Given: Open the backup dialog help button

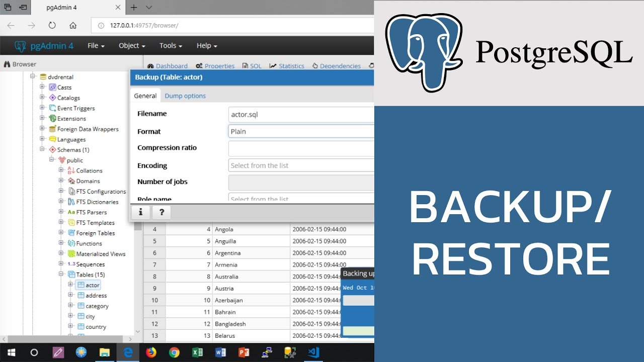Looking at the screenshot, I should tap(162, 212).
